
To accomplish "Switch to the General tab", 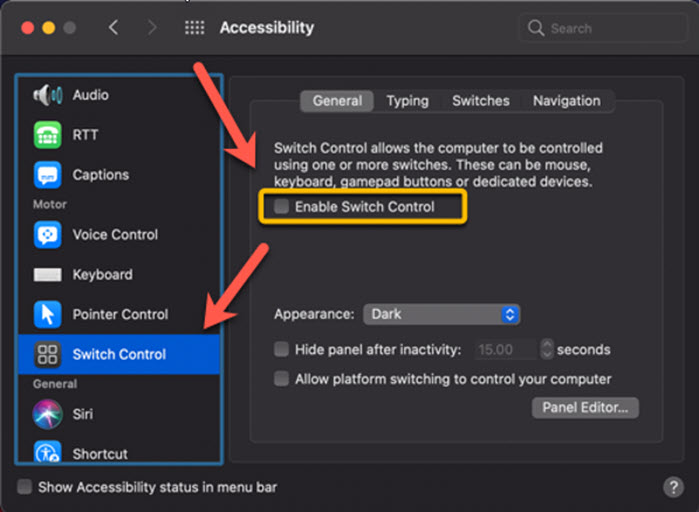I will pyautogui.click(x=337, y=101).
